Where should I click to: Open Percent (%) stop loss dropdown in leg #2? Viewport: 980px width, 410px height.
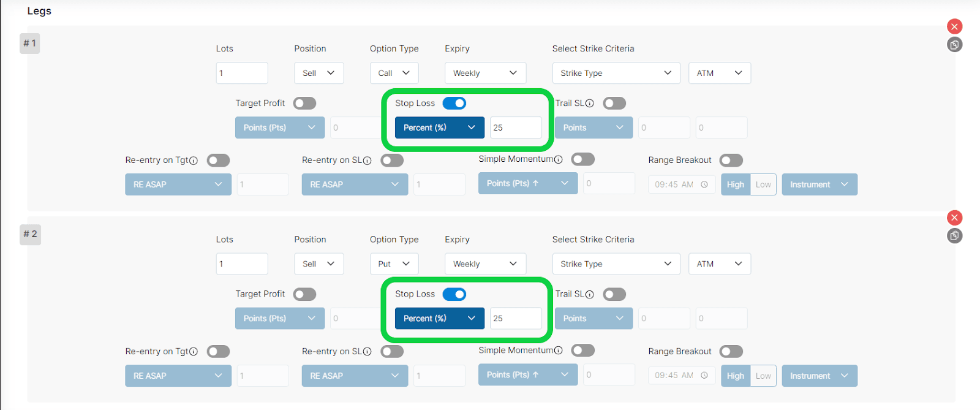[439, 319]
